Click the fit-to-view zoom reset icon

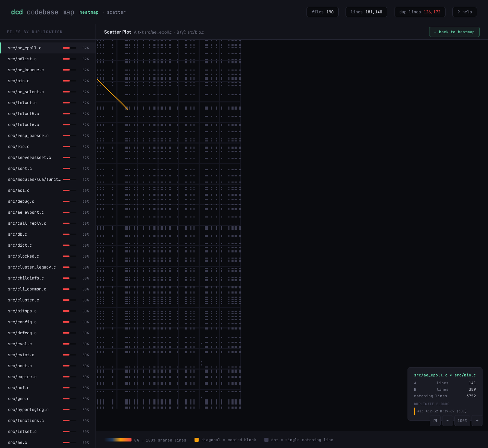click(x=435, y=421)
